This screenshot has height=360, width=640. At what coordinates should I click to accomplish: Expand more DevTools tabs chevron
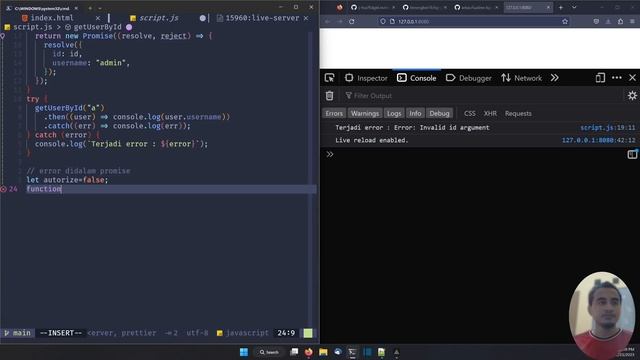tap(554, 78)
